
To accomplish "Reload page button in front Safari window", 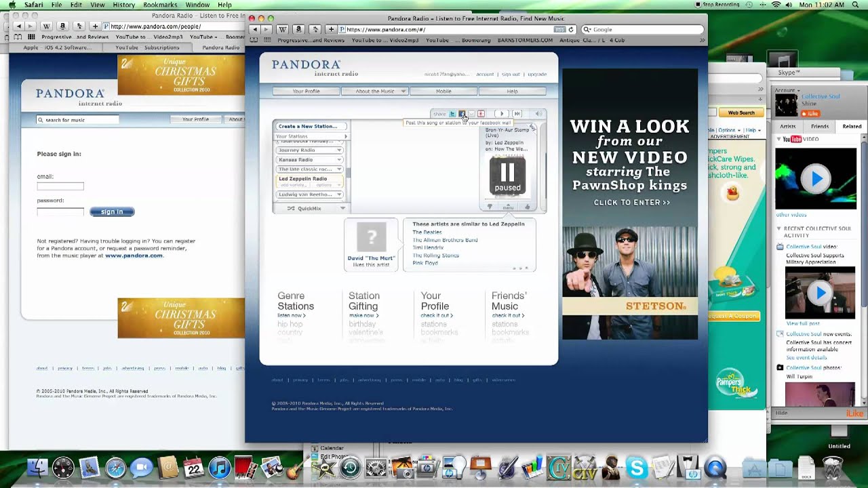I will point(571,29).
